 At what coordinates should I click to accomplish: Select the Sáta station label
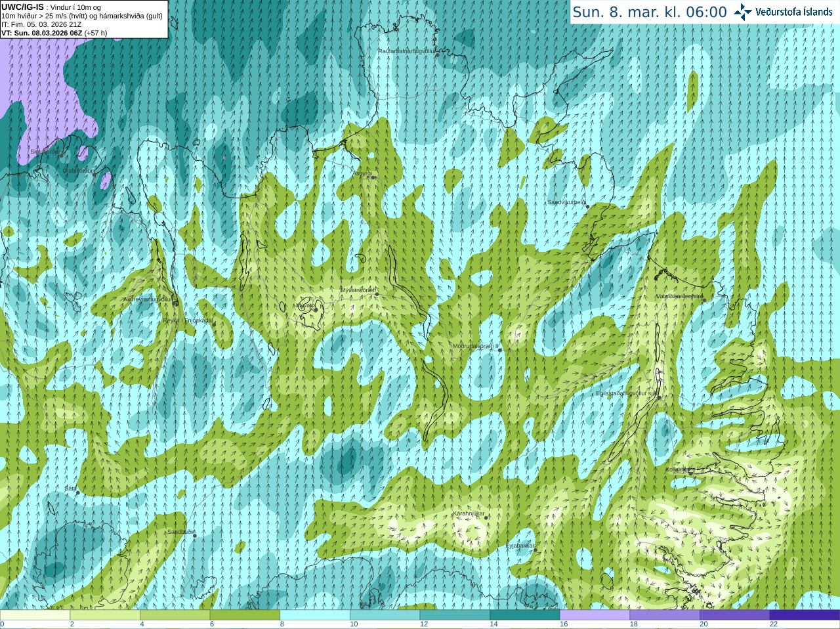(70, 488)
